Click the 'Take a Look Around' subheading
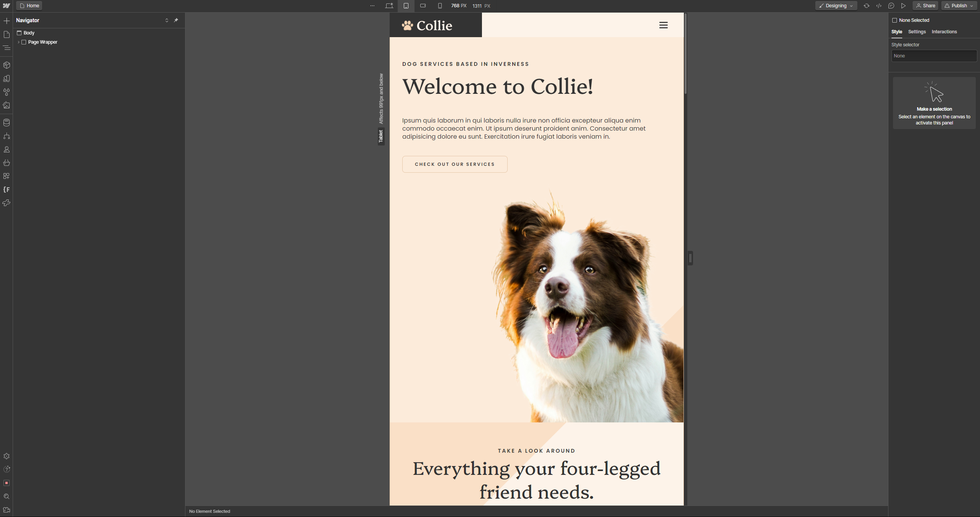This screenshot has height=517, width=980. click(x=536, y=451)
